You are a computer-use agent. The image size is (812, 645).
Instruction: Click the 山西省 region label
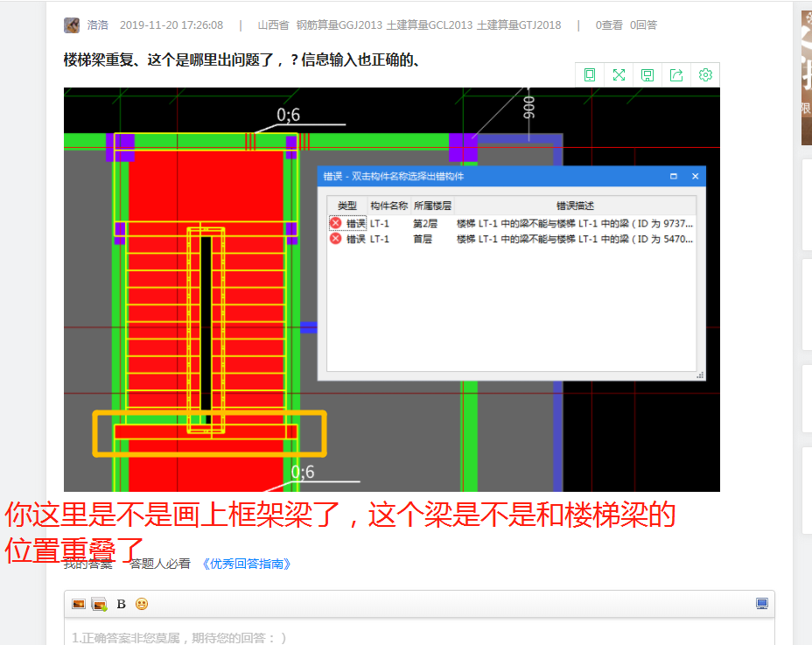tap(273, 25)
